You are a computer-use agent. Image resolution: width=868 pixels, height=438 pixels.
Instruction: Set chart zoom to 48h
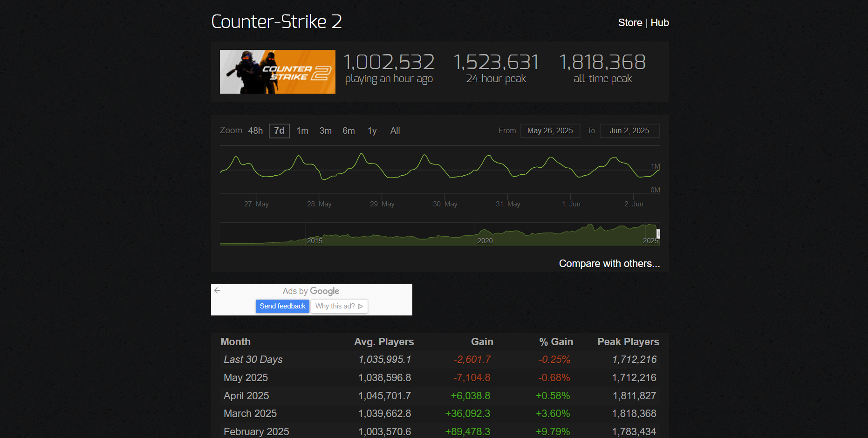click(x=255, y=131)
